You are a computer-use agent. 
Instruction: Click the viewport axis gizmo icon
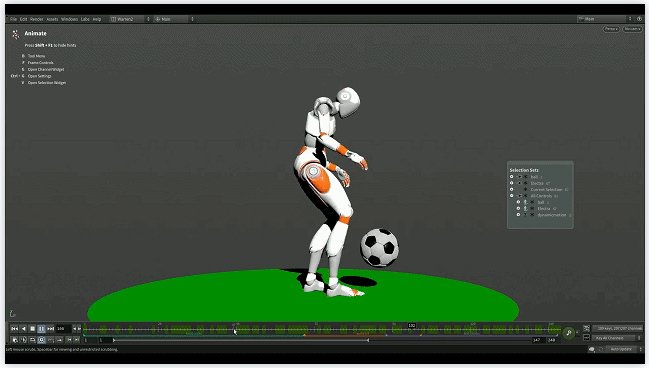[x=12, y=314]
